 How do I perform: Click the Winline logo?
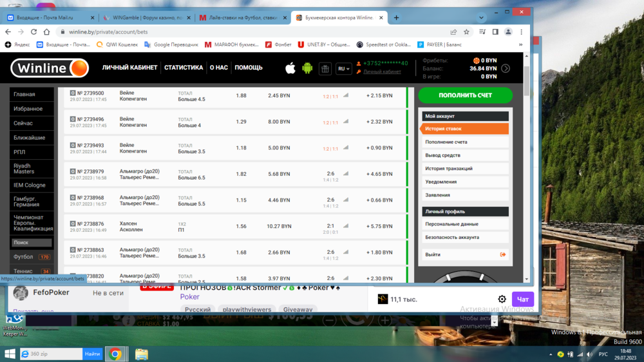point(49,68)
